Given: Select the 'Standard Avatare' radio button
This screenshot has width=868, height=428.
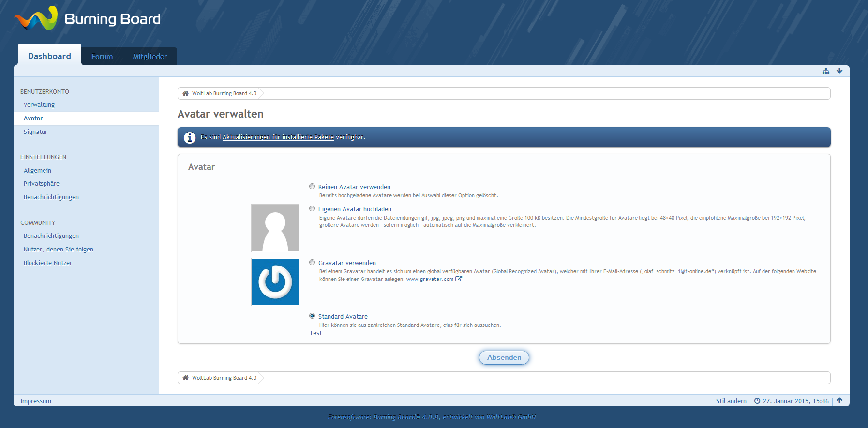Looking at the screenshot, I should [312, 316].
